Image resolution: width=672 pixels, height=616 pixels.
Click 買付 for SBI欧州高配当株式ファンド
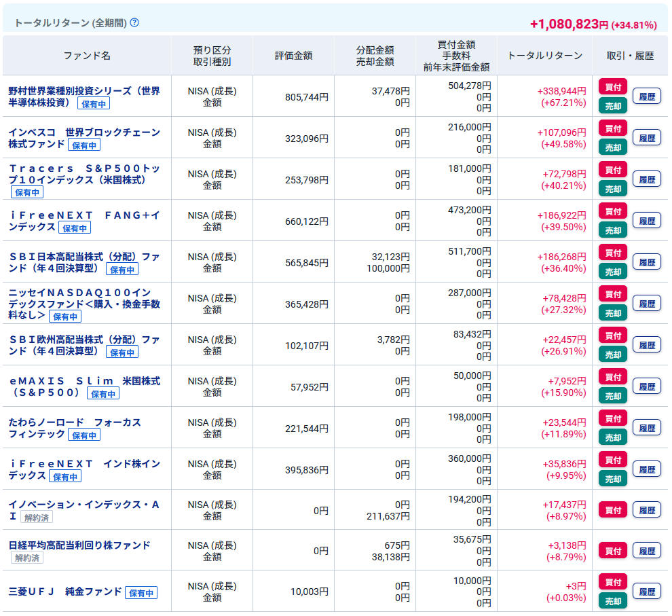613,336
